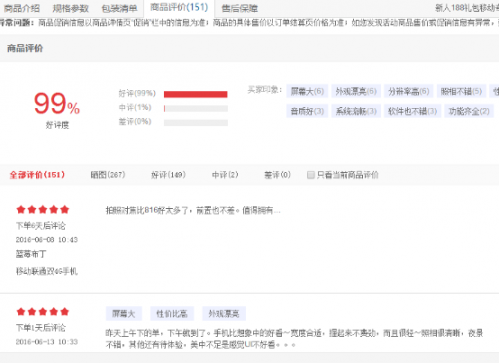Open the 商品介绍 tab

(x=22, y=8)
